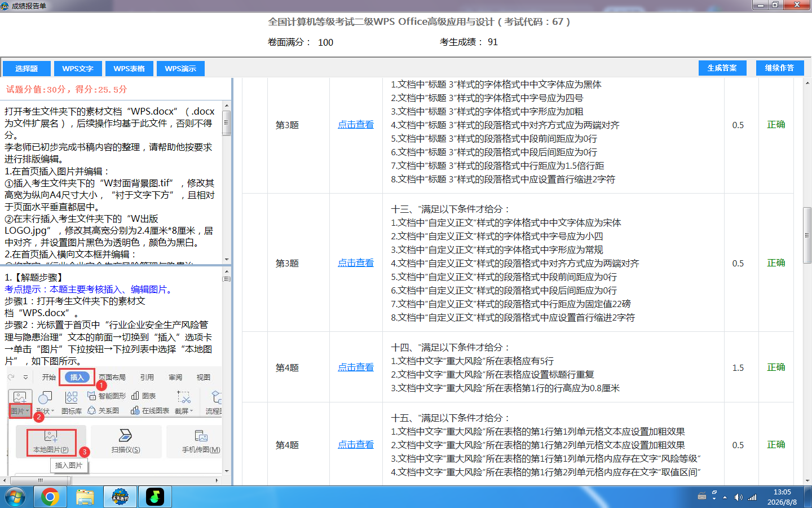This screenshot has height=508, width=812.
Task: Close the 成绩报告单 window
Action: pyautogui.click(x=797, y=5)
